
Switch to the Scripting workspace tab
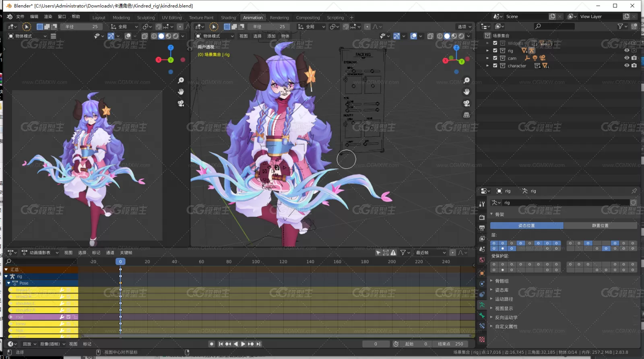tap(335, 18)
